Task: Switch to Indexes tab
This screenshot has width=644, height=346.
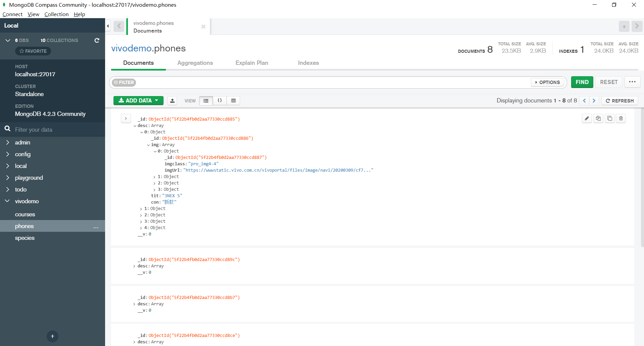Action: [x=308, y=63]
